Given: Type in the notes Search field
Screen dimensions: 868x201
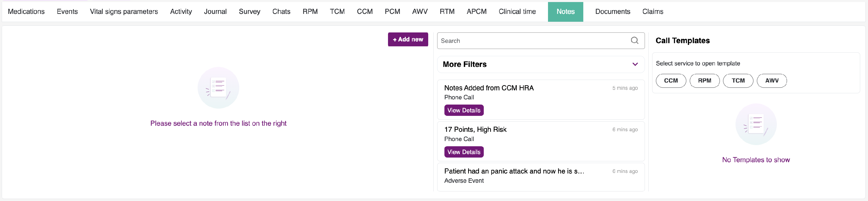Looking at the screenshot, I should pos(532,41).
